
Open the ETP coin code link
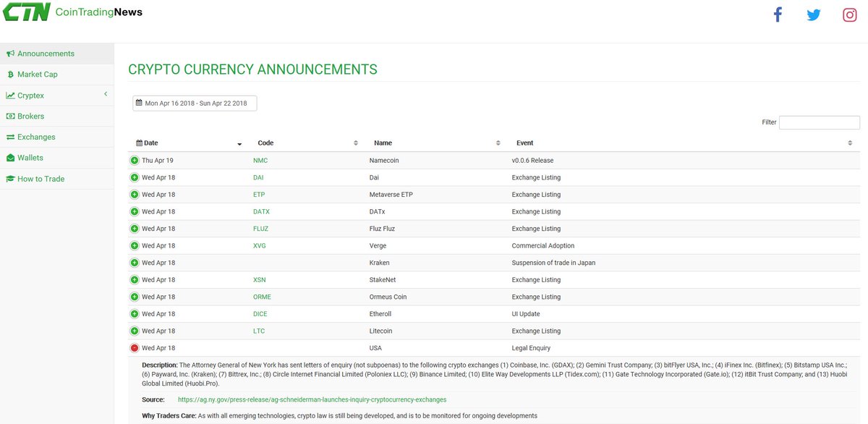click(259, 195)
